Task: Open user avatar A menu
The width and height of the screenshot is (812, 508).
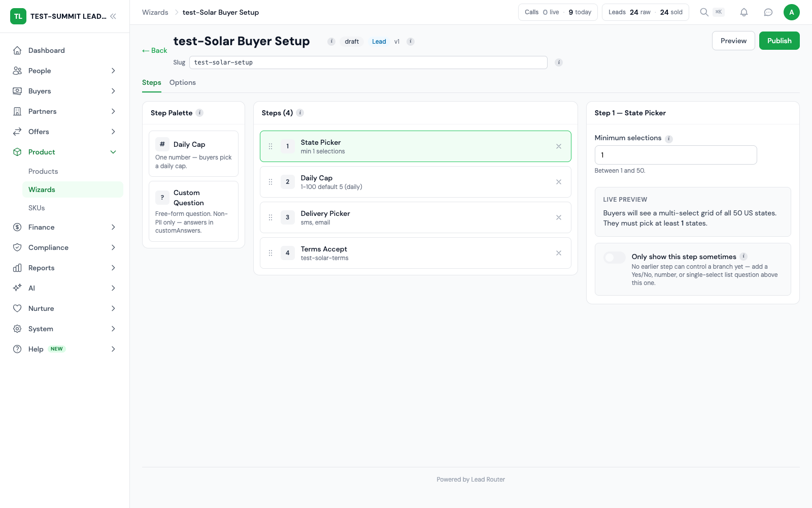Action: 792,12
